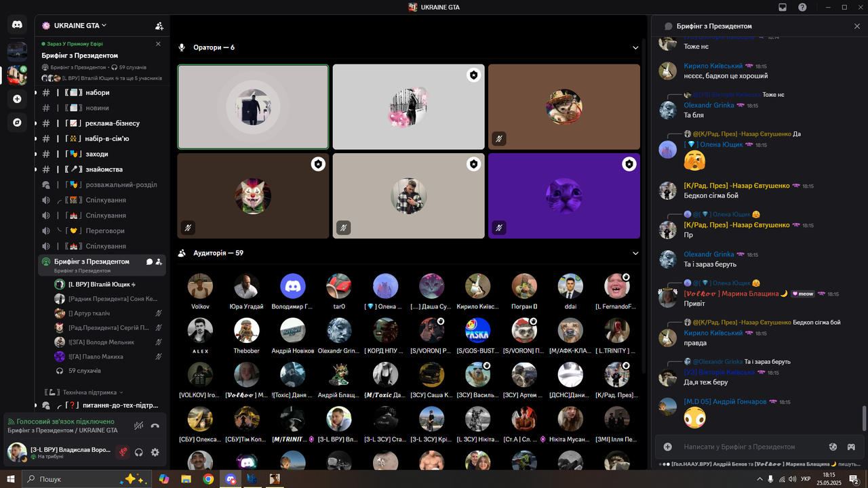Click the Windows taskbar search box
Viewport: 868px width, 488px height.
pos(86,479)
